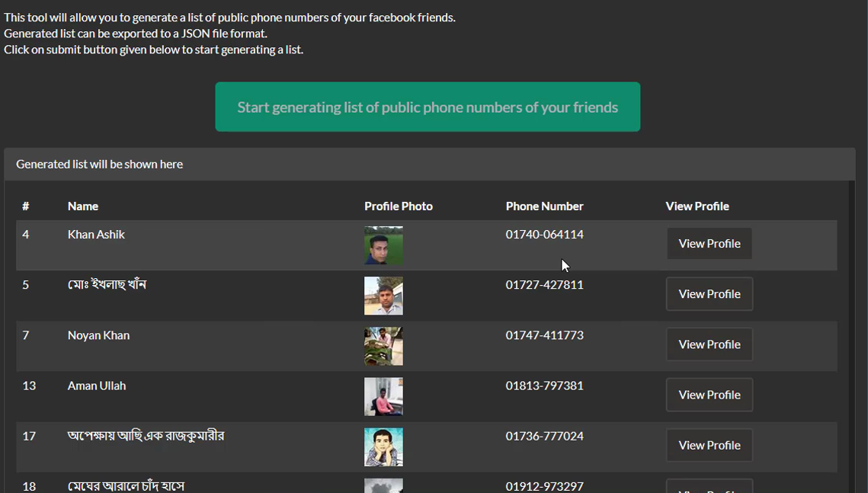Click the Profile Photo column header

[398, 206]
